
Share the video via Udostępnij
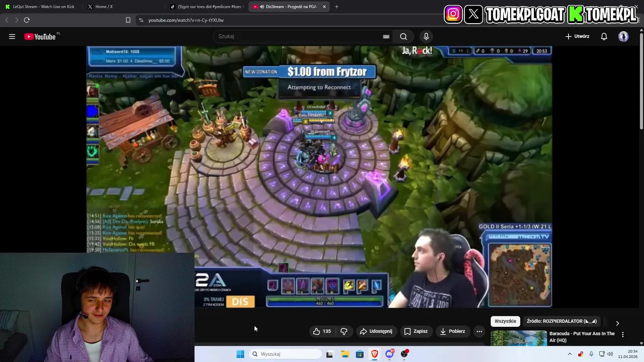[x=376, y=331]
